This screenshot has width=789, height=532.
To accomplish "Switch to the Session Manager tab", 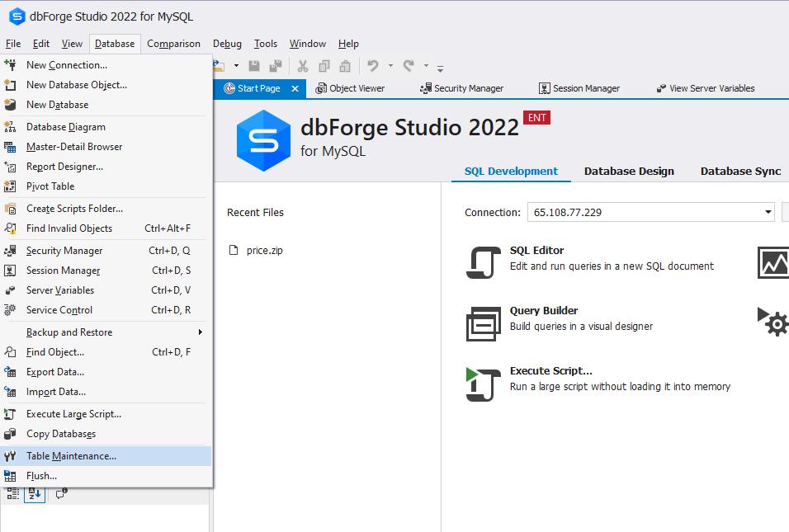I will click(x=579, y=88).
